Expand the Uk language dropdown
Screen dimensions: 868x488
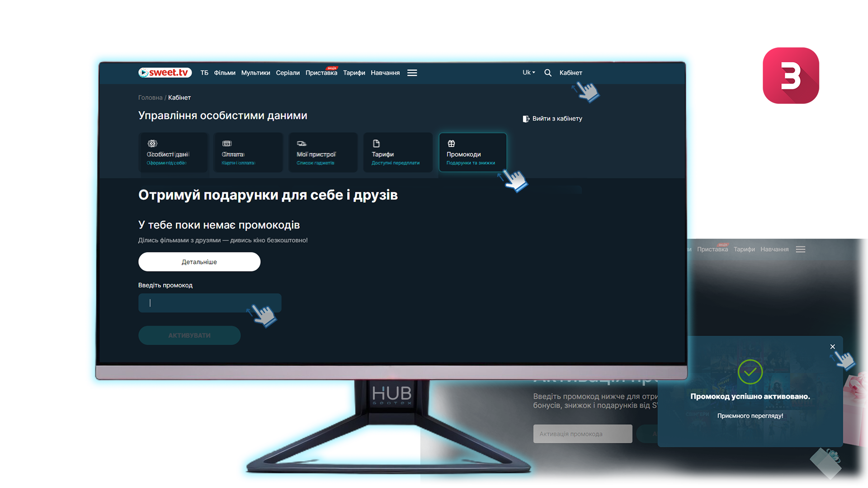tap(528, 72)
